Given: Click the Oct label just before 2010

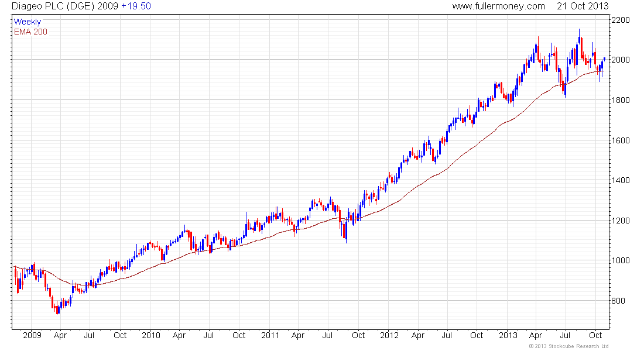Looking at the screenshot, I should pos(120,335).
